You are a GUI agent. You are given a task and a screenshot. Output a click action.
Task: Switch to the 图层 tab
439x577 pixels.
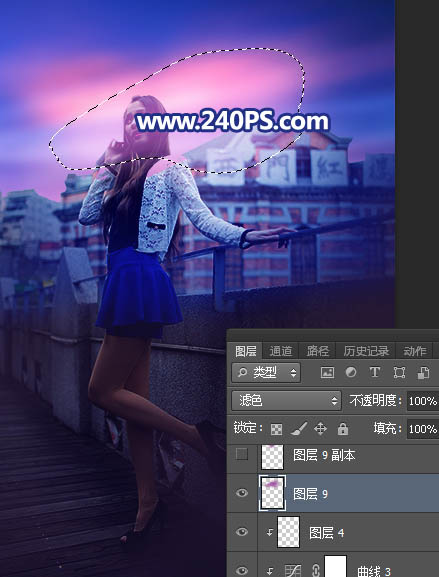(x=245, y=351)
